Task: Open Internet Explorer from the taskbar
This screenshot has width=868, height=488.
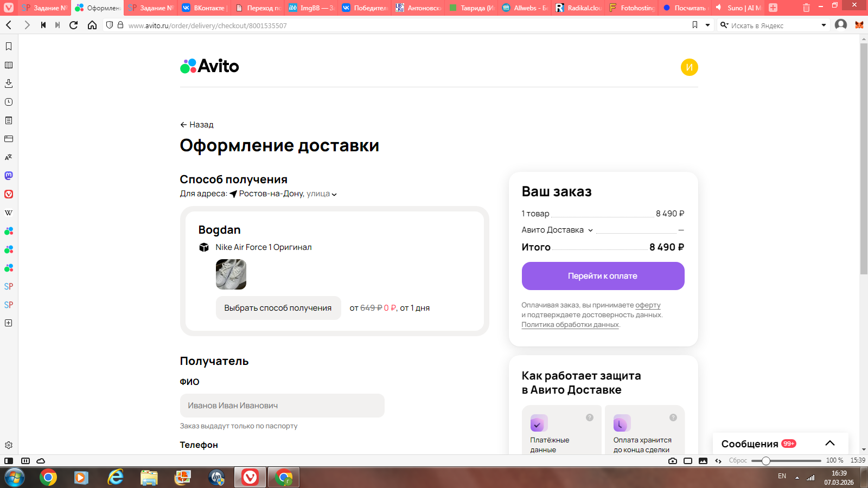Action: [115, 478]
